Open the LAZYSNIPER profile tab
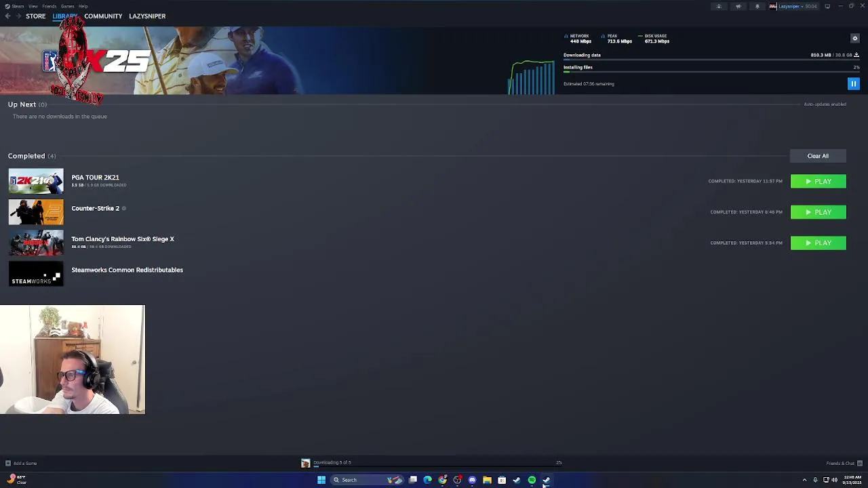 point(147,16)
